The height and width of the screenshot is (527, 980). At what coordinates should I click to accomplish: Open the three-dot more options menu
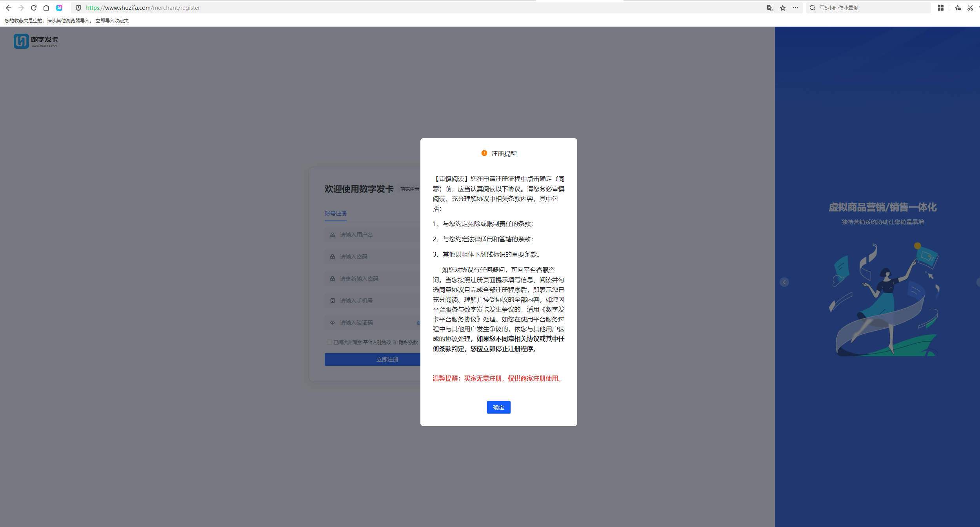[x=795, y=8]
